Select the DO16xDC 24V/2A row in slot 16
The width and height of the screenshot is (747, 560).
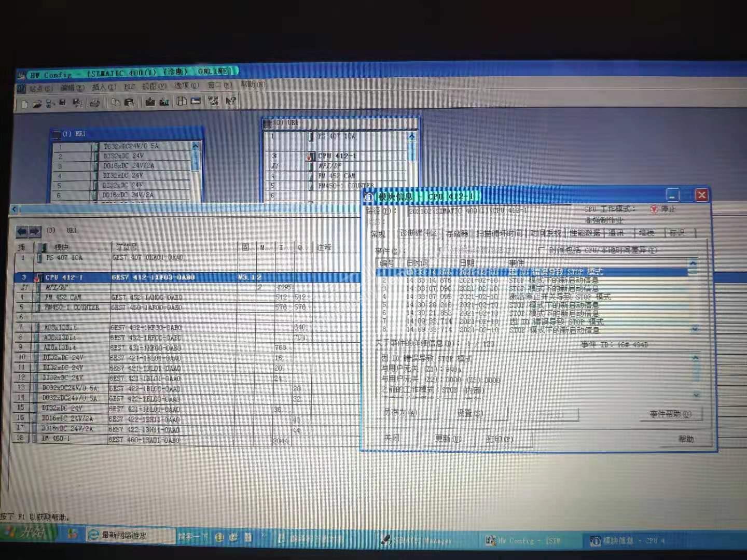coord(187,418)
